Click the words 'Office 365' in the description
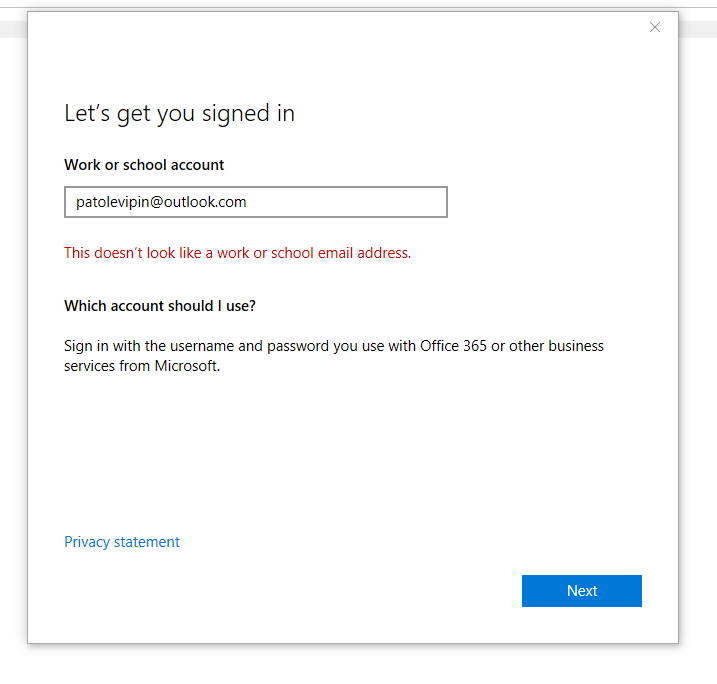This screenshot has height=684, width=717. click(x=453, y=346)
